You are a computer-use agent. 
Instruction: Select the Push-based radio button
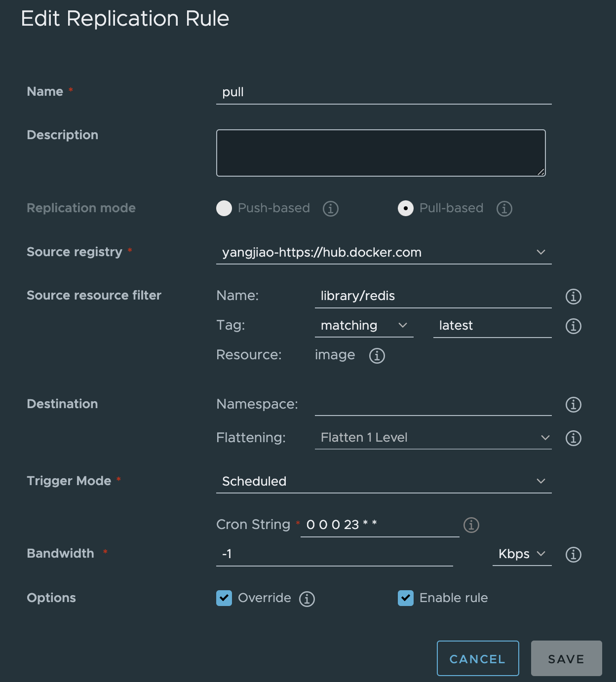pos(224,208)
